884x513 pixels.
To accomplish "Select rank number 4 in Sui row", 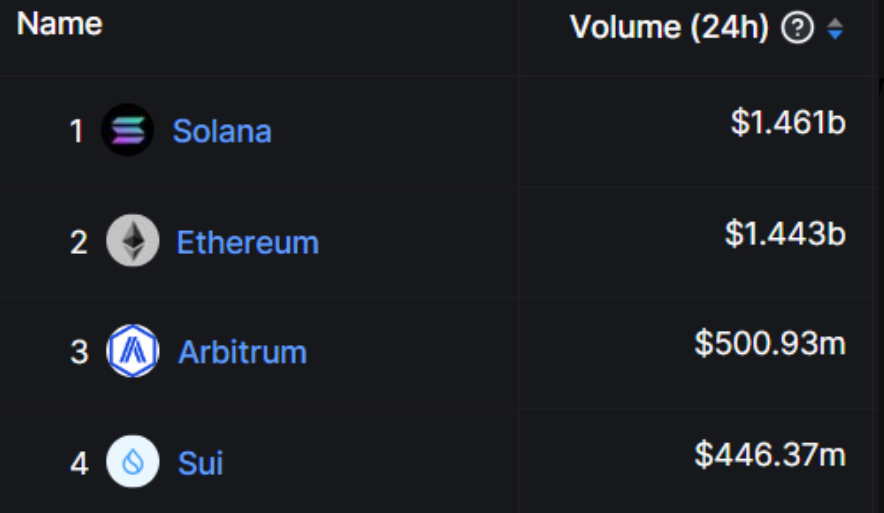I will point(79,464).
